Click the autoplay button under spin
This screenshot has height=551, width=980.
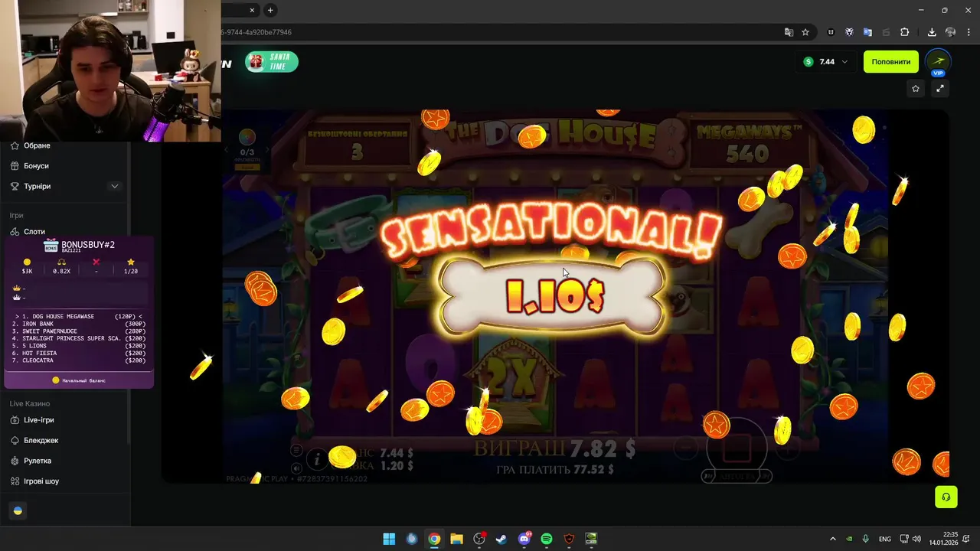coord(737,476)
